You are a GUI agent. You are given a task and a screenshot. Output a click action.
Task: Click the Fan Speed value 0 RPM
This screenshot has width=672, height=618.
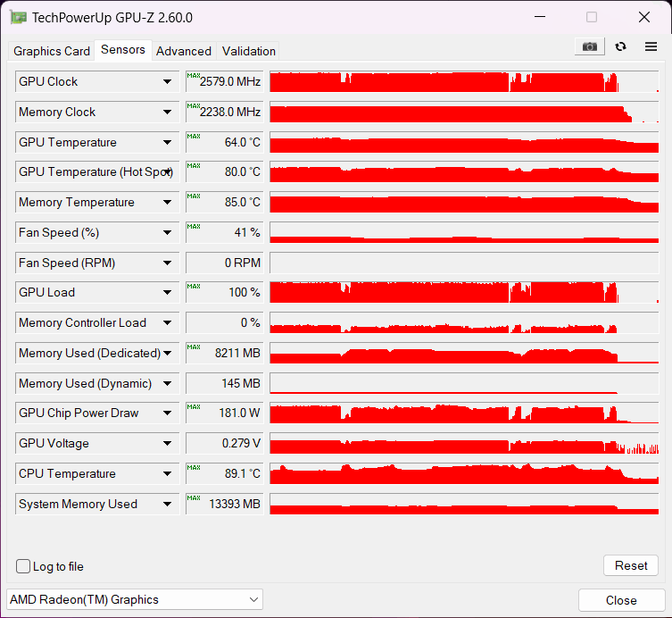225,263
